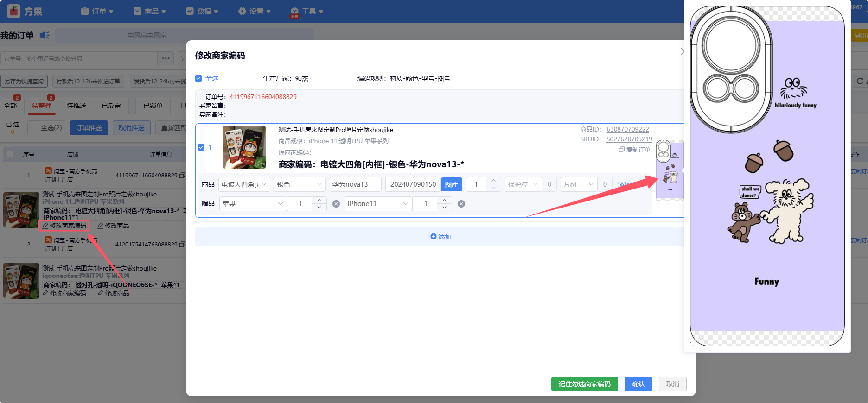
Task: Uncheck the checkbox for product item 1
Action: [x=201, y=147]
